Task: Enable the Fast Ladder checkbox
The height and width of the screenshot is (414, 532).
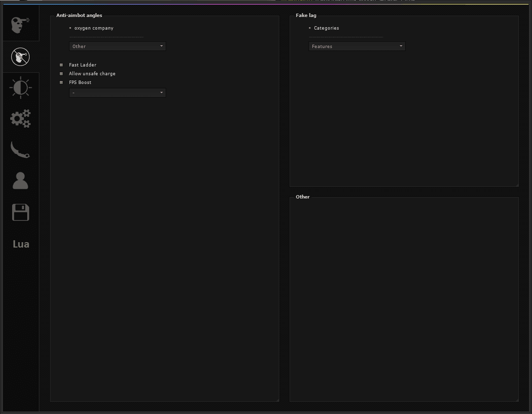Action: coord(61,65)
